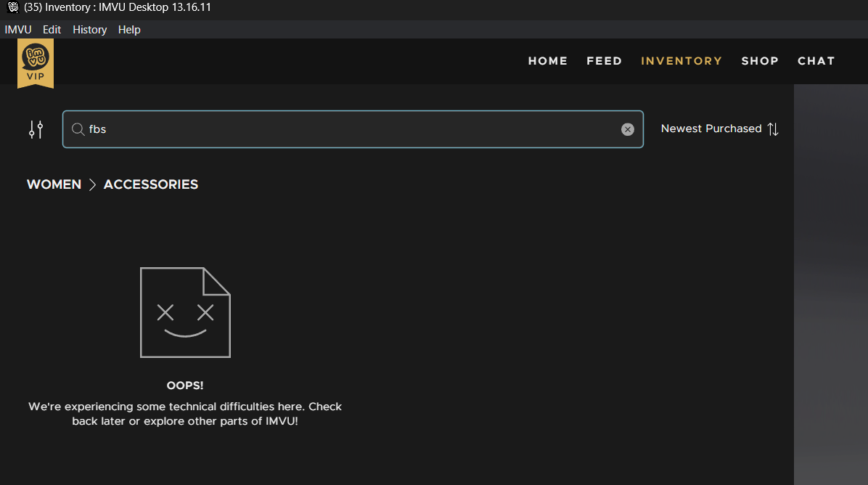
Task: Open the CHAT tab
Action: pyautogui.click(x=816, y=61)
